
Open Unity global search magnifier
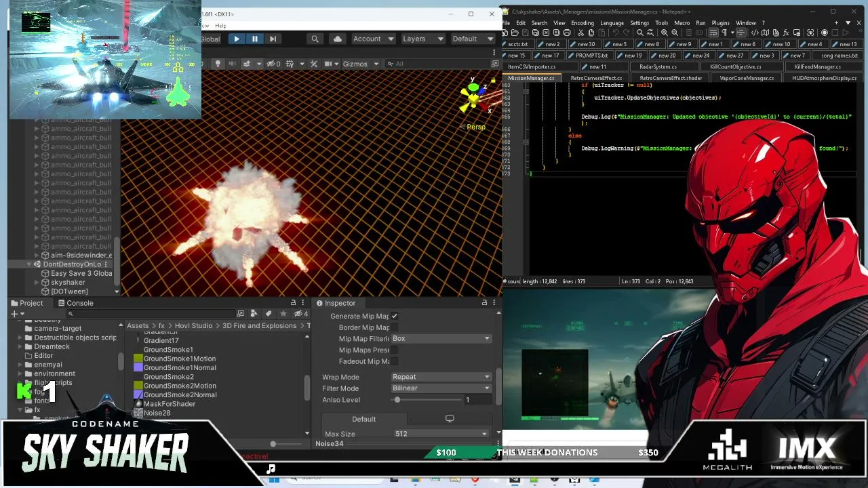point(315,39)
